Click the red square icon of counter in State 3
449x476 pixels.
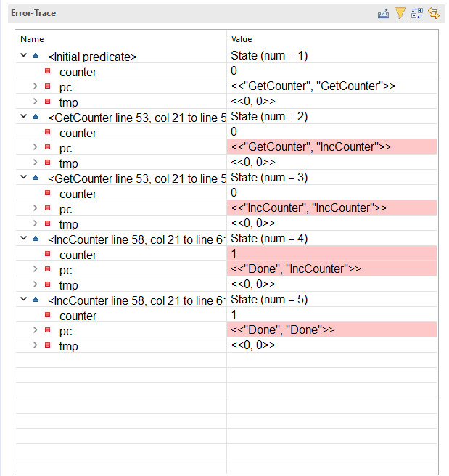pos(47,193)
